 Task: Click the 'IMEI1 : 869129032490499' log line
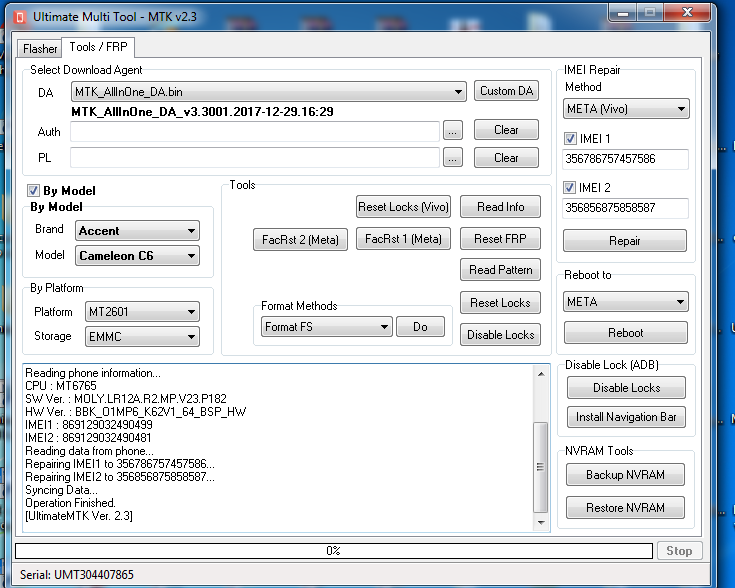click(x=89, y=425)
